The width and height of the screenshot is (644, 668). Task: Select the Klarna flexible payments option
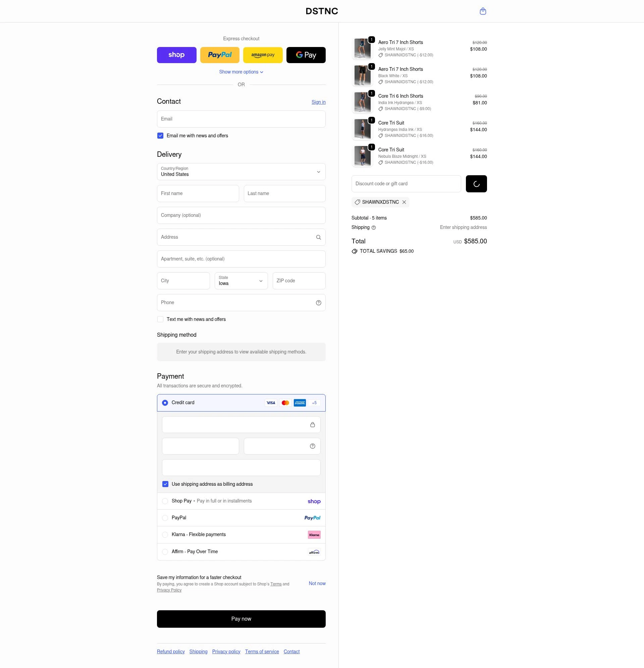(165, 534)
